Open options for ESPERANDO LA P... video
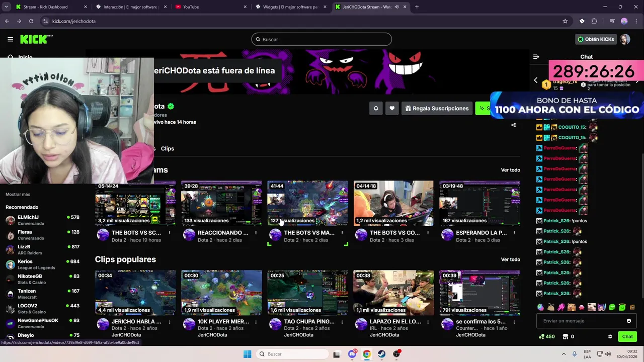 coord(514,233)
